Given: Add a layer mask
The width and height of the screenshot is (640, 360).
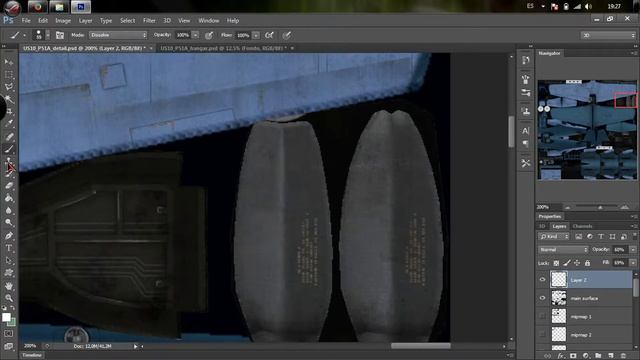Looking at the screenshot, I should coord(573,356).
